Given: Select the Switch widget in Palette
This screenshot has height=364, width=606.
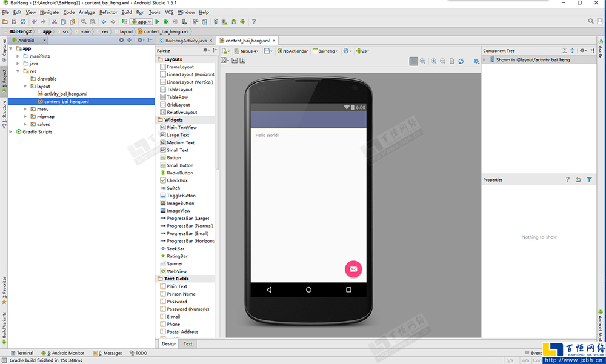Looking at the screenshot, I should pyautogui.click(x=173, y=188).
